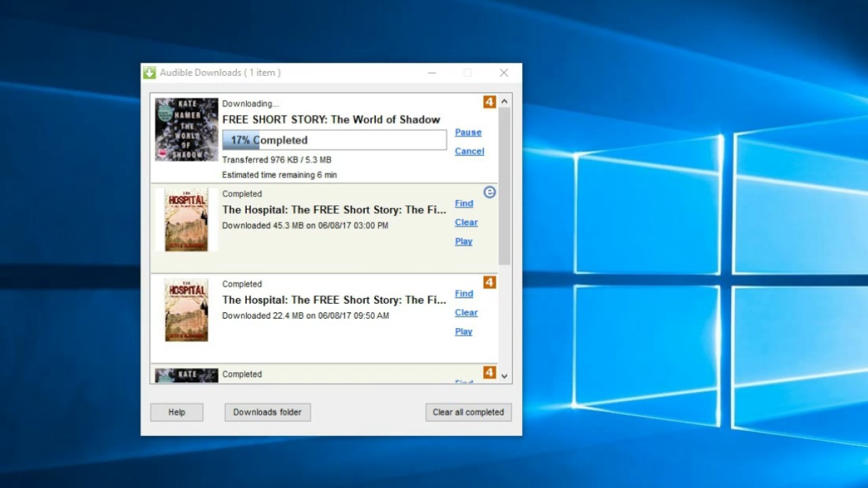Screen dimensions: 868x488
Task: Clear the 45.3 MB Hospital download
Action: [x=466, y=222]
